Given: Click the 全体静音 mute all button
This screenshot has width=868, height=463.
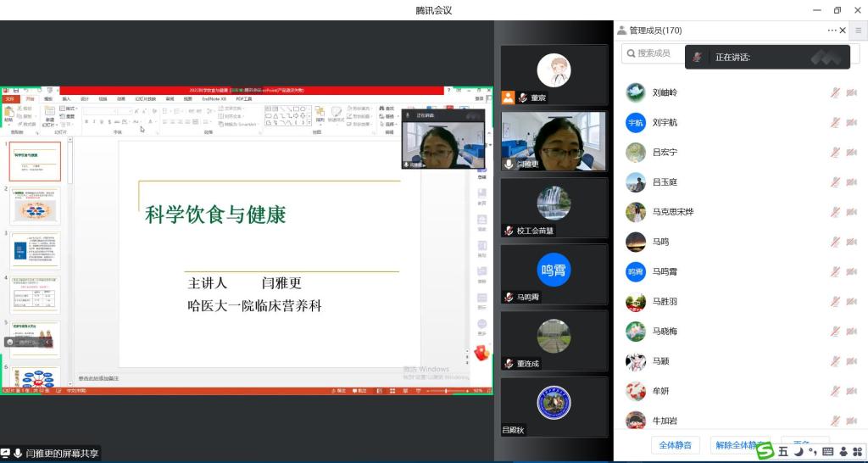Looking at the screenshot, I should pyautogui.click(x=676, y=445).
